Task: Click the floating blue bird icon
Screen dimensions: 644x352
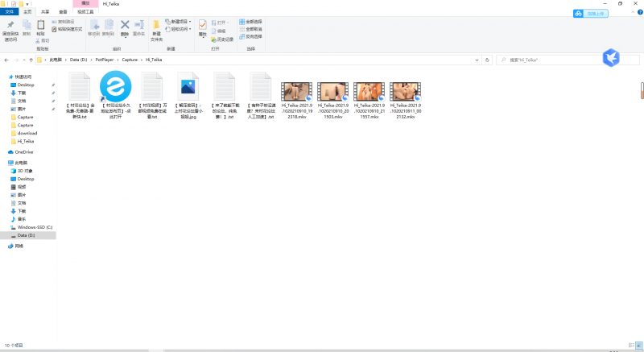Action: coord(611,58)
